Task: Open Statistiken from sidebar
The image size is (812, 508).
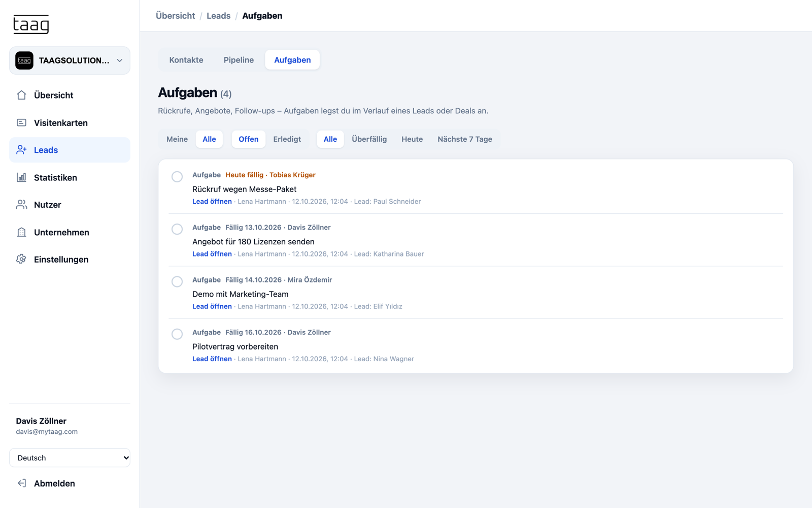Action: tap(70, 177)
